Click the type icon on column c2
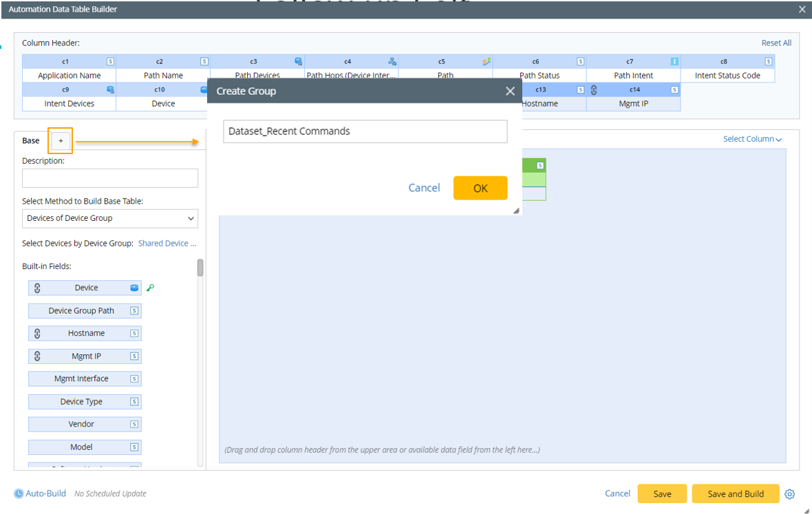 [x=204, y=61]
